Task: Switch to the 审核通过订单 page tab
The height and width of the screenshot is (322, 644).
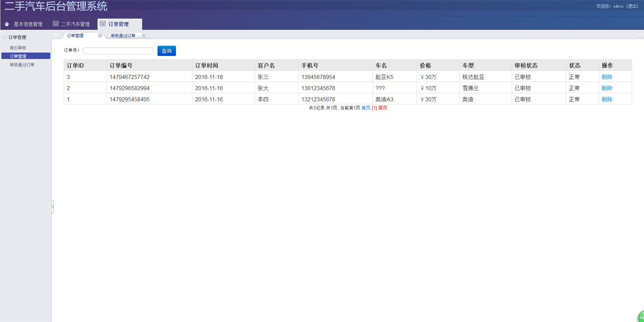Action: (123, 36)
